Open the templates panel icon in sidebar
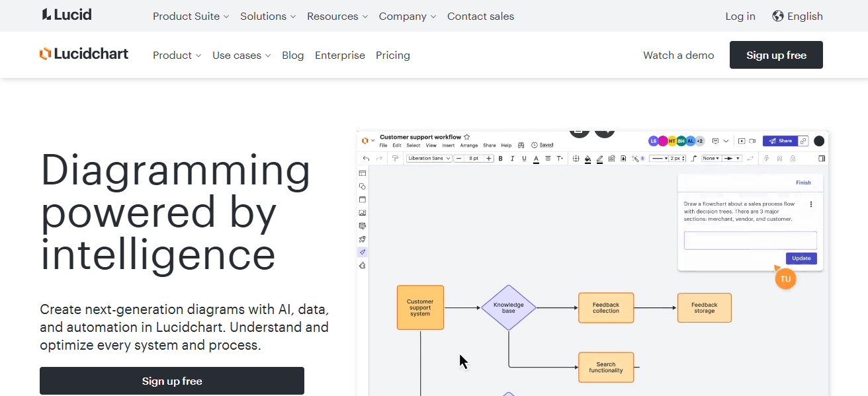868x396 pixels. click(363, 173)
